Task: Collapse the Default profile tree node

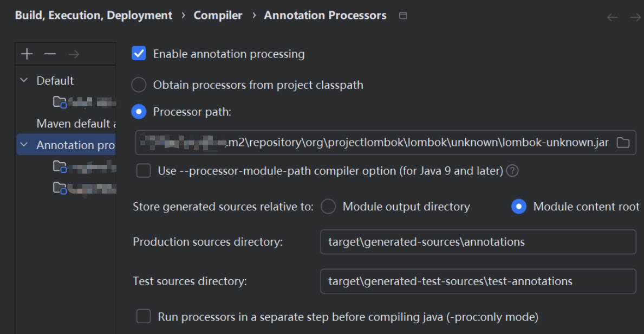Action: pos(24,80)
